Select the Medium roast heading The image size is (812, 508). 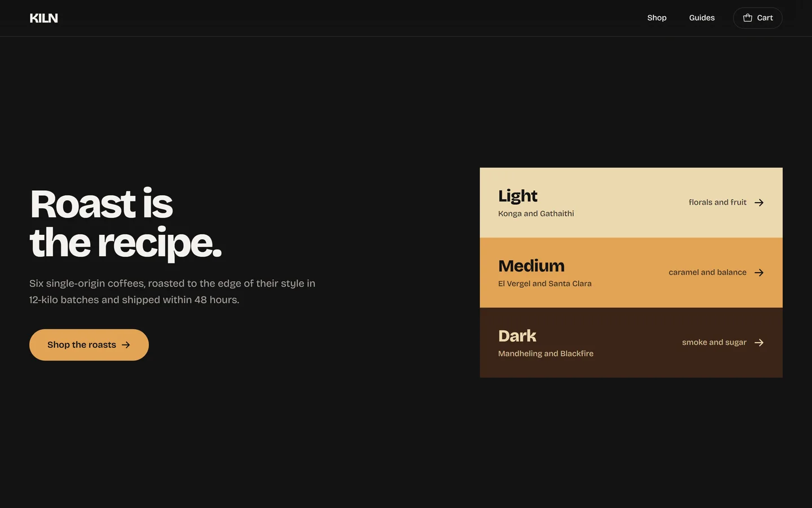tap(531, 266)
